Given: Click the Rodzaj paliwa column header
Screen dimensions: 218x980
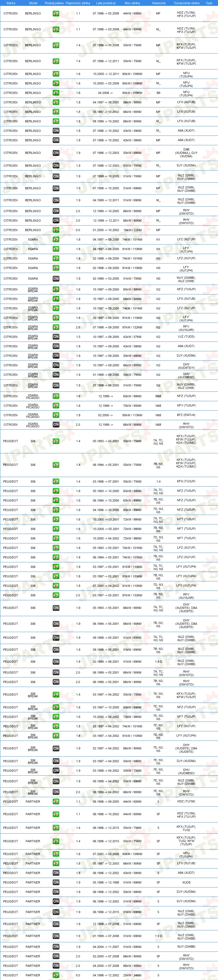Looking at the screenshot, I should point(54,3).
